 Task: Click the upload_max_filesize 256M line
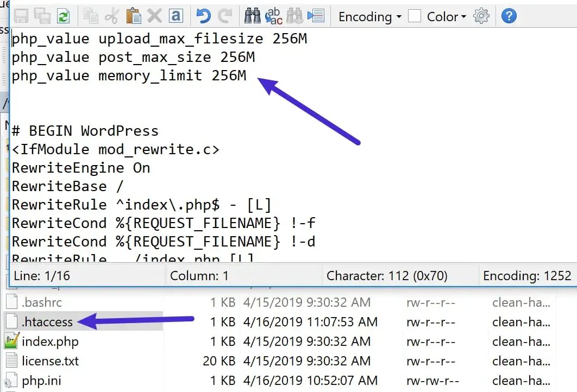coord(159,39)
